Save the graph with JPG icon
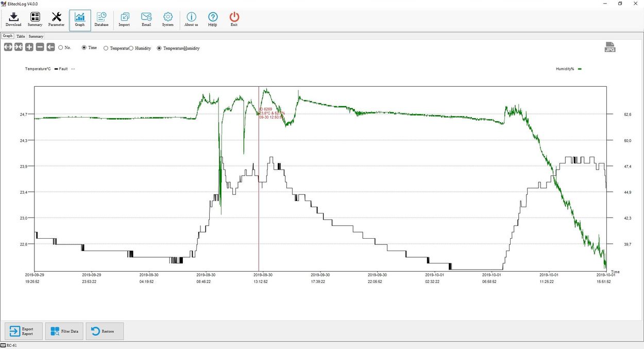Image resolution: width=644 pixels, height=349 pixels. click(610, 47)
